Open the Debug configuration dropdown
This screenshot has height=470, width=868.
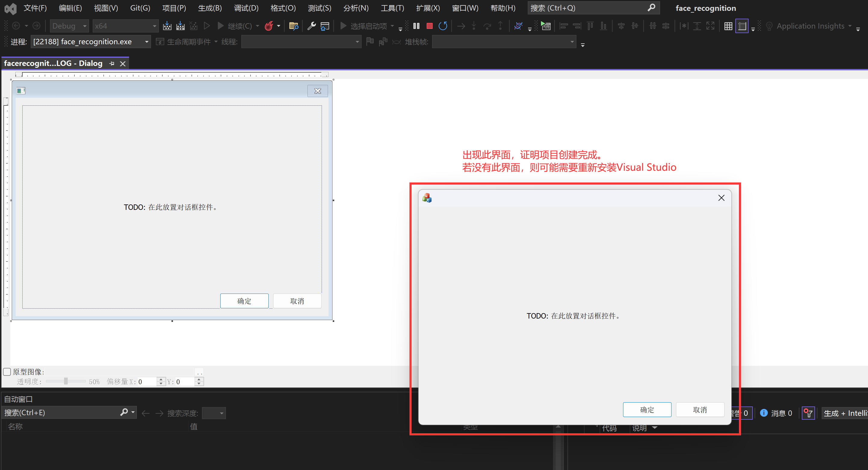(x=85, y=26)
